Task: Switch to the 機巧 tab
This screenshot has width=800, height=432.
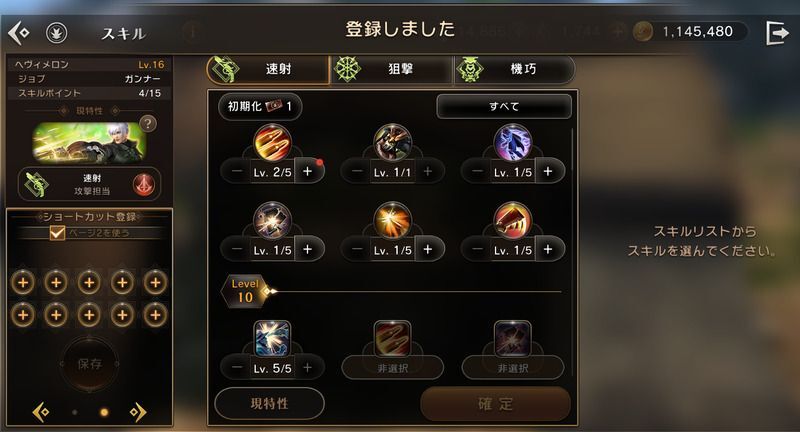Action: [x=514, y=69]
